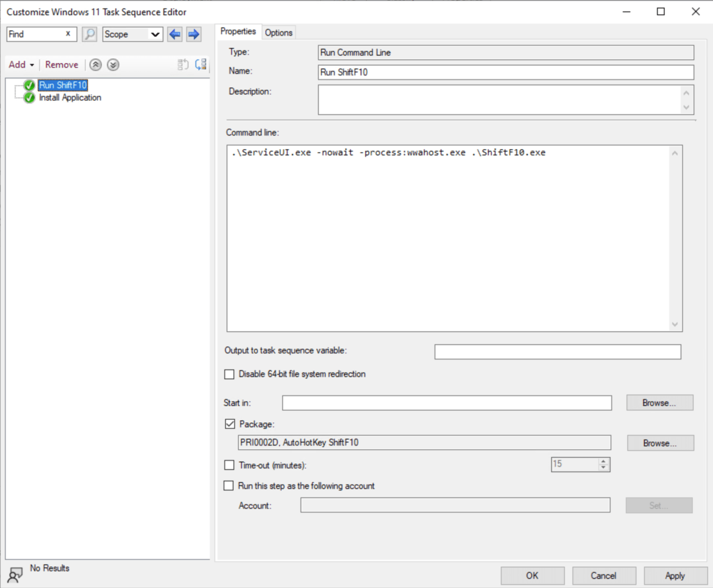Click the rightmost tree-view icon in toolbar

coord(201,65)
